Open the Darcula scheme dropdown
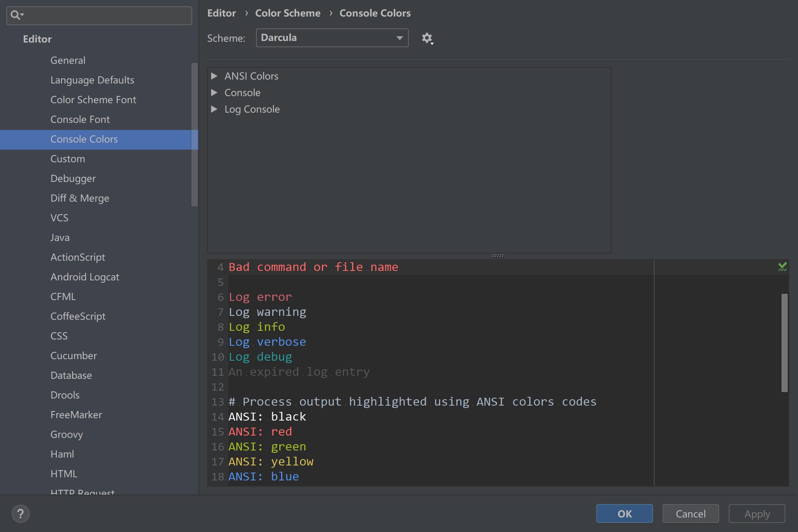 pos(332,38)
